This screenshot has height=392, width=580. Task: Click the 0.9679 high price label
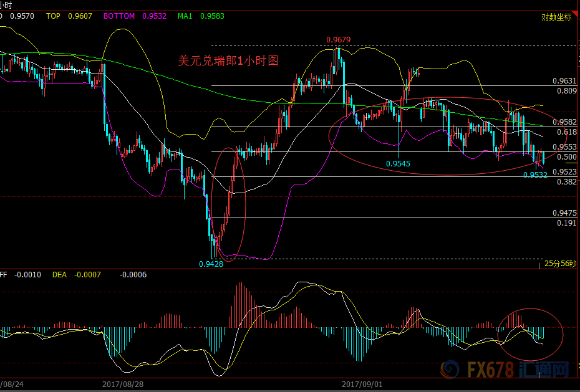click(338, 39)
